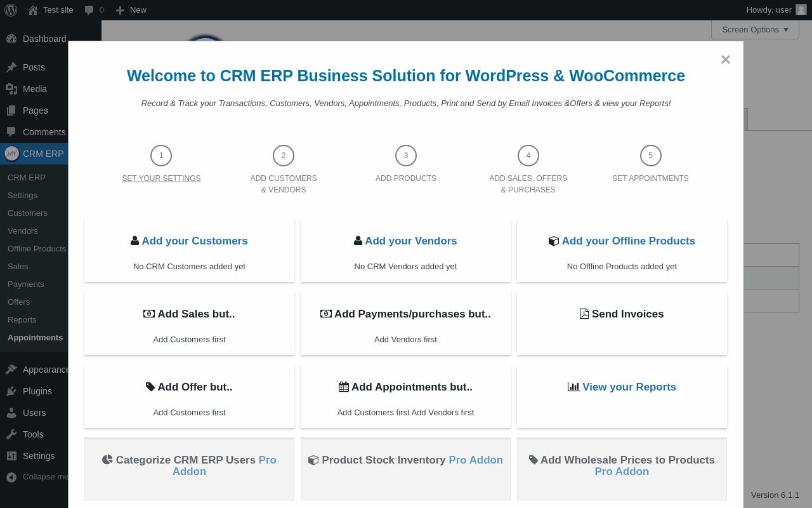Click the Tools wrench icon
Screen dimensions: 812x508
pos(11,434)
